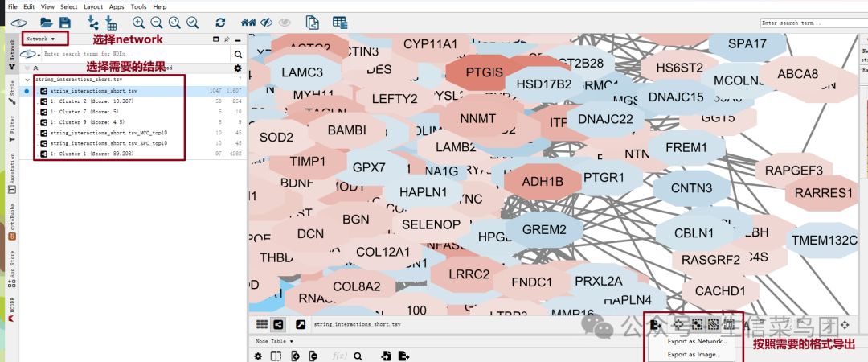This screenshot has width=868, height=362.
Task: Expand all network collections double chevron
Action: (27, 68)
